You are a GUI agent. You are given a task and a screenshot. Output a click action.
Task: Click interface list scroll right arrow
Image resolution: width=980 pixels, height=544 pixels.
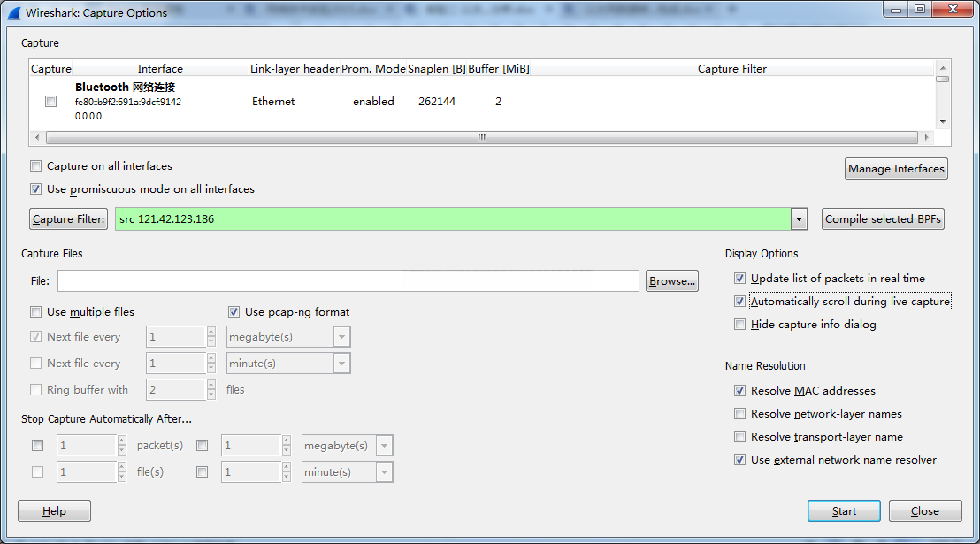[x=926, y=137]
